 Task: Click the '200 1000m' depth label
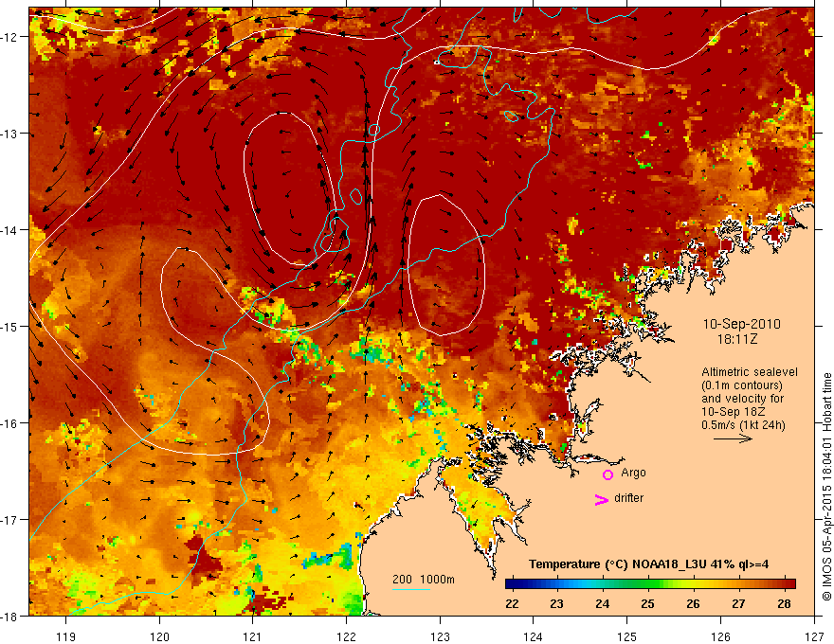(x=424, y=580)
